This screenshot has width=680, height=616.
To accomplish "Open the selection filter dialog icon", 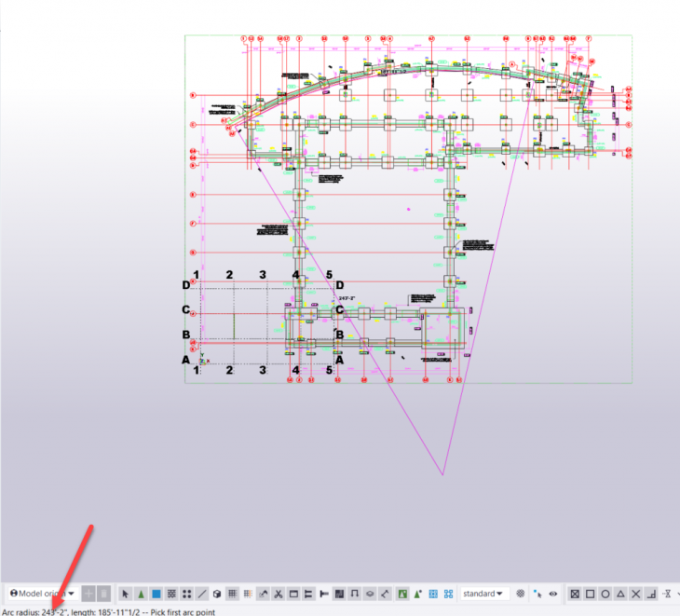I will point(521,594).
